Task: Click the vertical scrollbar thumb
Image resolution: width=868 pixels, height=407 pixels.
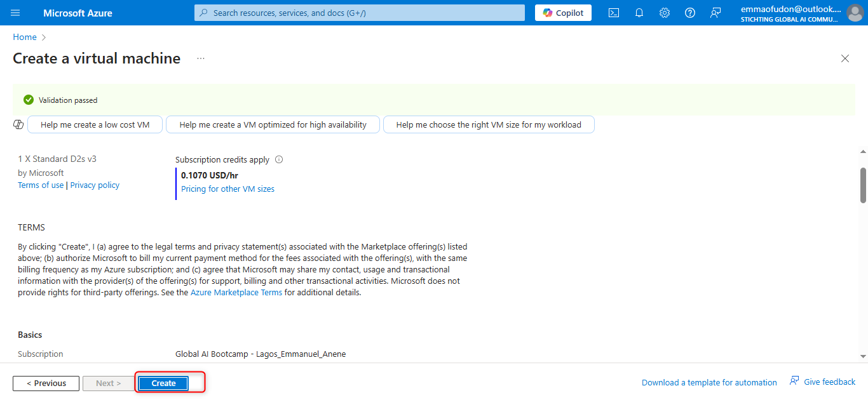Action: (x=863, y=185)
